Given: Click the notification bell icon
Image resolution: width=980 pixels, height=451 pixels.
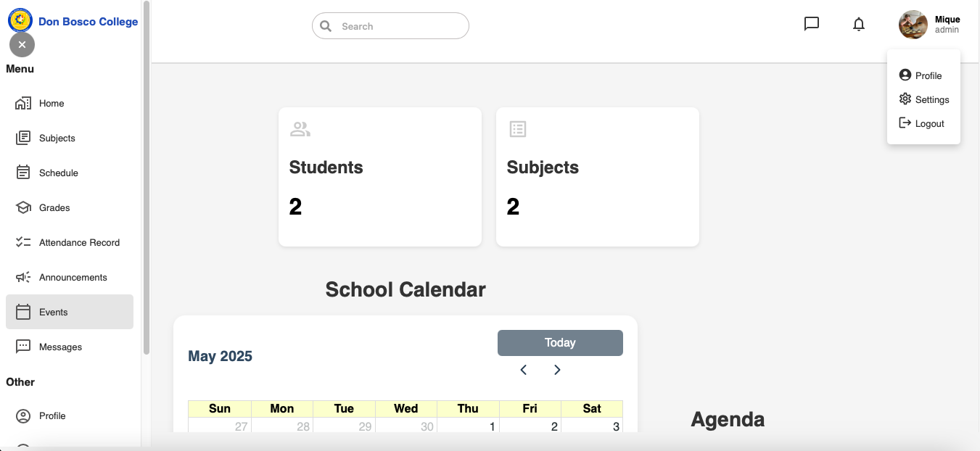Looking at the screenshot, I should 859,25.
